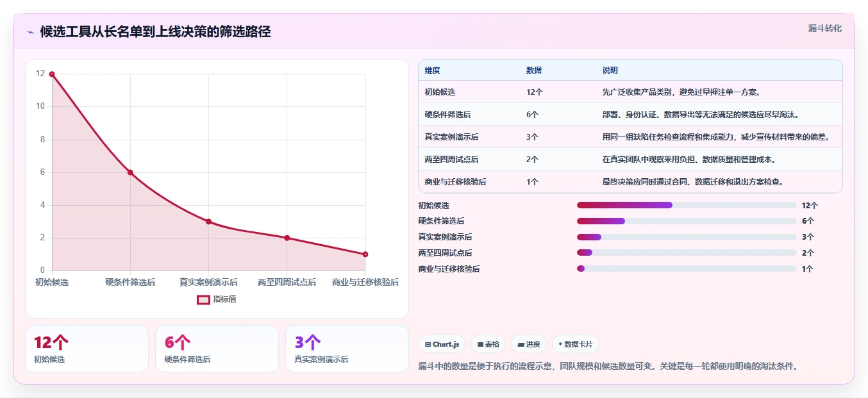Click the title 候选工具从长名单到上线决策的筛选路径

point(155,32)
